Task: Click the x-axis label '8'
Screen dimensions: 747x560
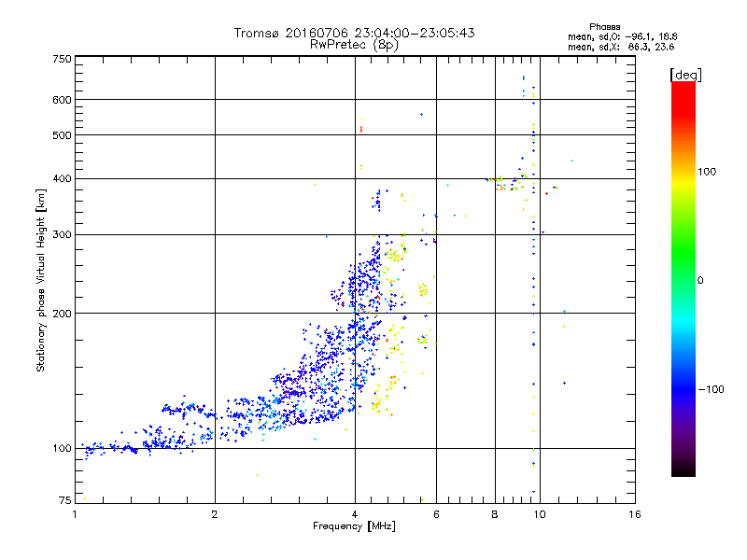Action: point(495,514)
